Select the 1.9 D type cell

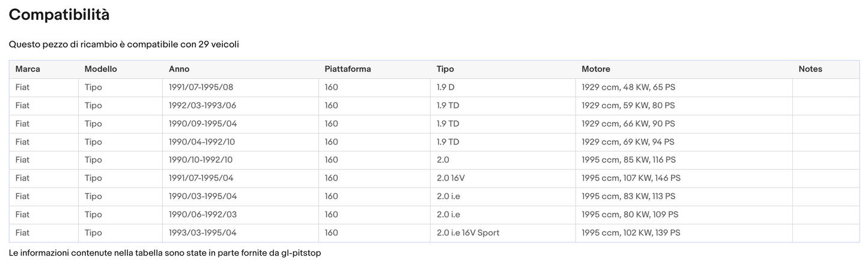coord(445,87)
